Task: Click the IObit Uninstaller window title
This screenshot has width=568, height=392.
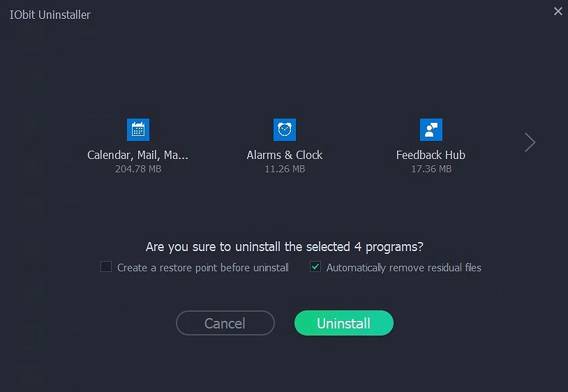Action: [50, 15]
